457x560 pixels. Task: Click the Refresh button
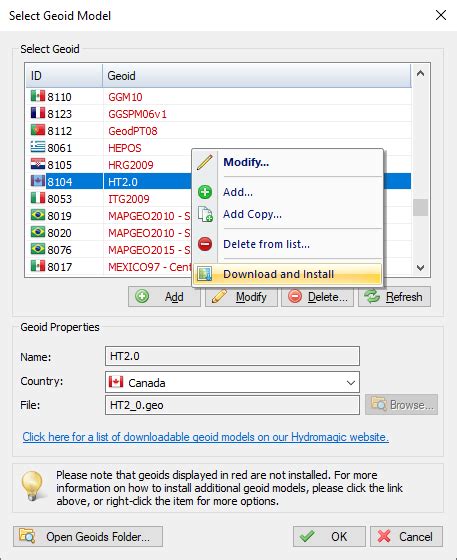click(394, 296)
